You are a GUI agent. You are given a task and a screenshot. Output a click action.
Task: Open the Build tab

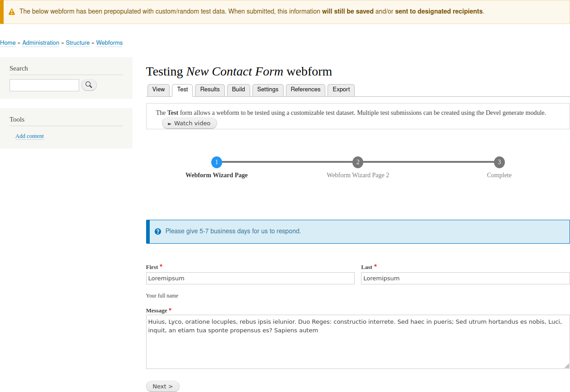tap(238, 90)
